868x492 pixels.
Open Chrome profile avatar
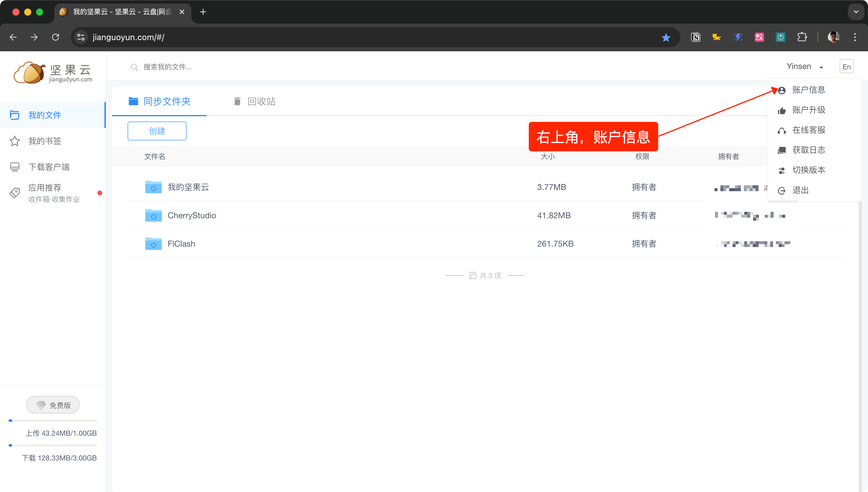tap(833, 37)
